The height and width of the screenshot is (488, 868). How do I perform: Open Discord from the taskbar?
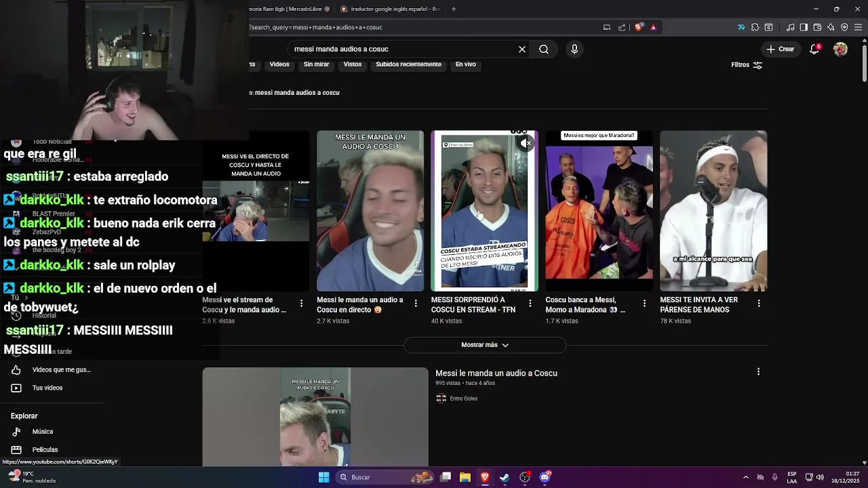tap(545, 477)
